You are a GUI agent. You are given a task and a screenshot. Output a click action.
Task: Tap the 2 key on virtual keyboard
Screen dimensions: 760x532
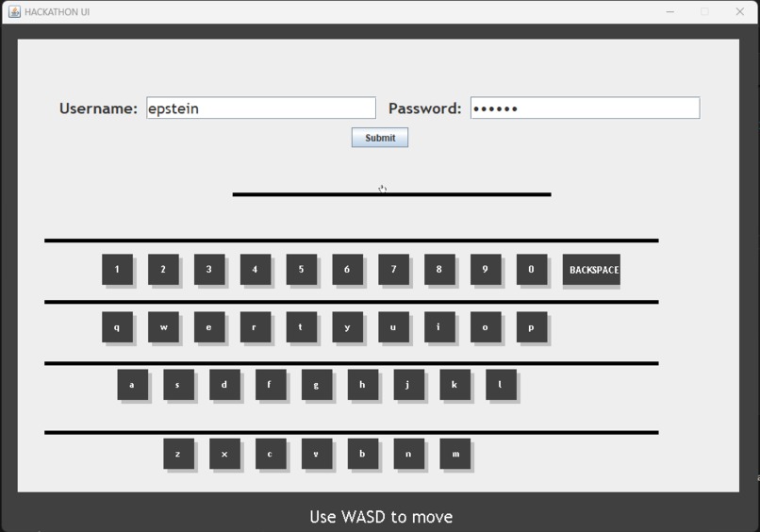(x=163, y=270)
